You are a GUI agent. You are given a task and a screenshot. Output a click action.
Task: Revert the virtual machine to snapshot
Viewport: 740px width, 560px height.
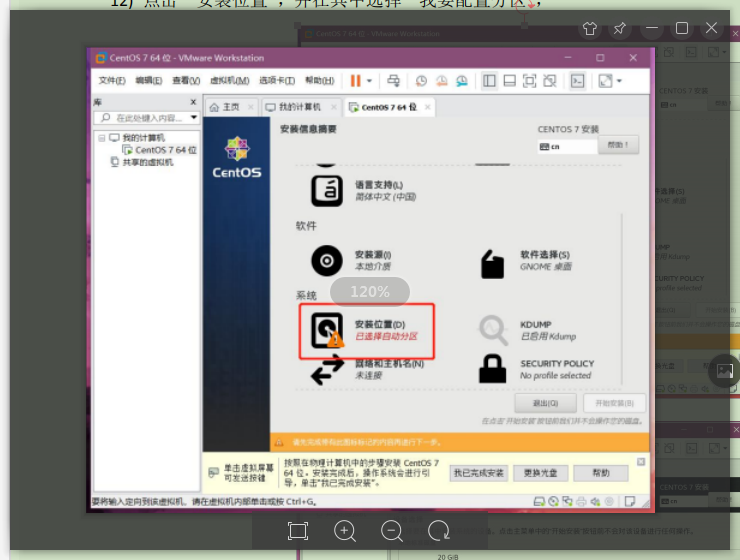click(x=441, y=81)
